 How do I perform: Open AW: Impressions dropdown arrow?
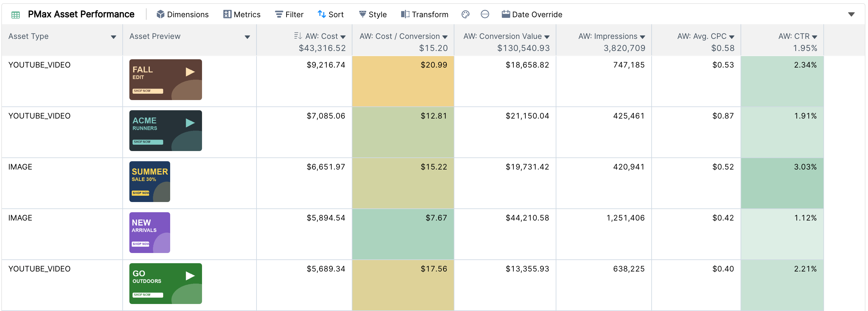tap(642, 37)
